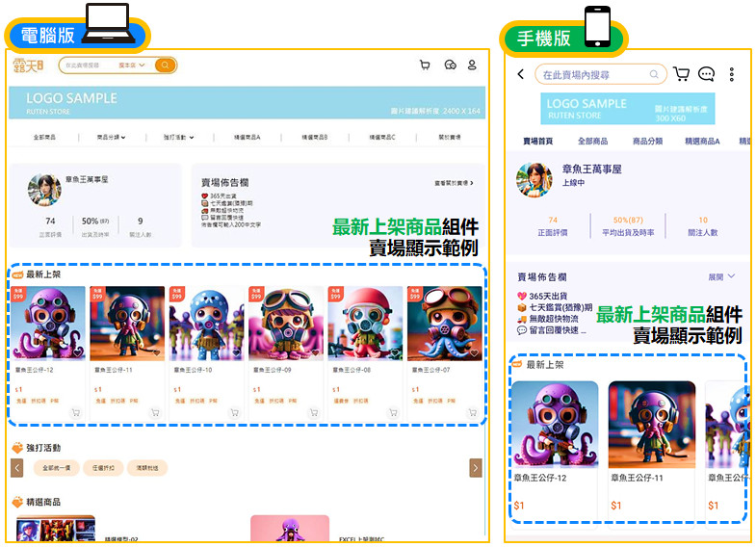This screenshot has height=547, width=756.
Task: Tap the mobile shopping cart icon
Action: click(681, 74)
